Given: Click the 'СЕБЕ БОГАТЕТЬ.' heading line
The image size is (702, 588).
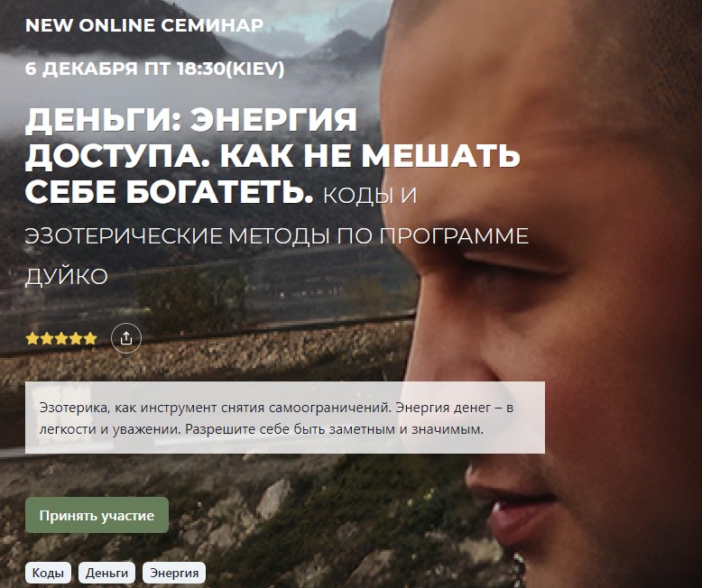Looking at the screenshot, I should [169, 191].
